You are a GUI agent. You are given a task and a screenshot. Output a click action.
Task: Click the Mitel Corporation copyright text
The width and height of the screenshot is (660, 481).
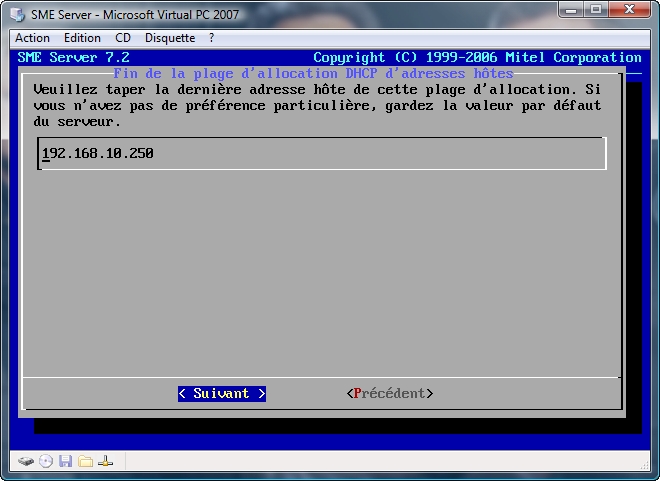tap(477, 57)
